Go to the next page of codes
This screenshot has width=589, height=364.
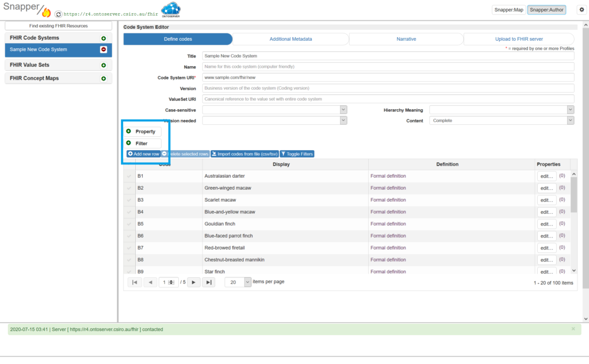[194, 282]
